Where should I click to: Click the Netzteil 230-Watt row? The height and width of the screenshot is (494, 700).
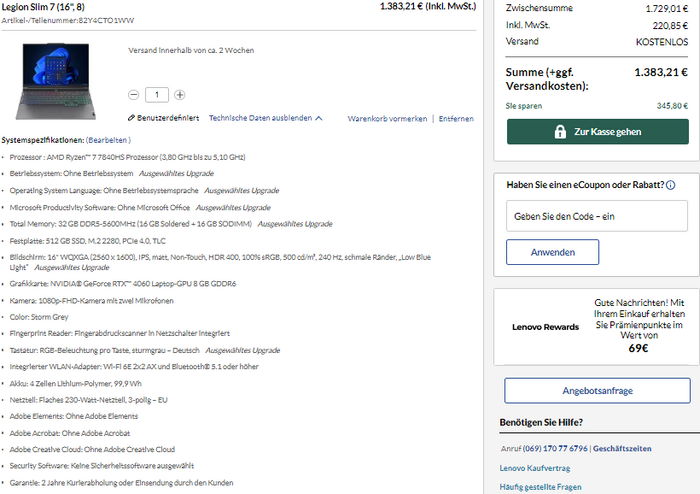point(88,400)
